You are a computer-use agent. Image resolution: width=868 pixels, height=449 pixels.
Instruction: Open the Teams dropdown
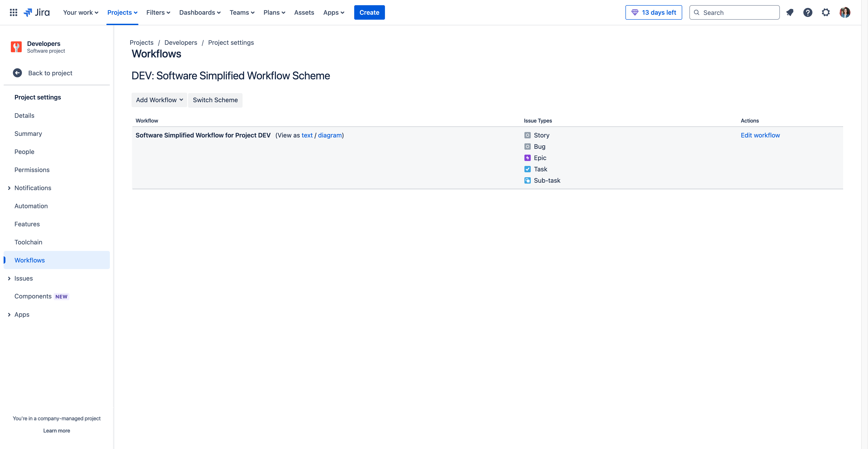click(x=242, y=12)
